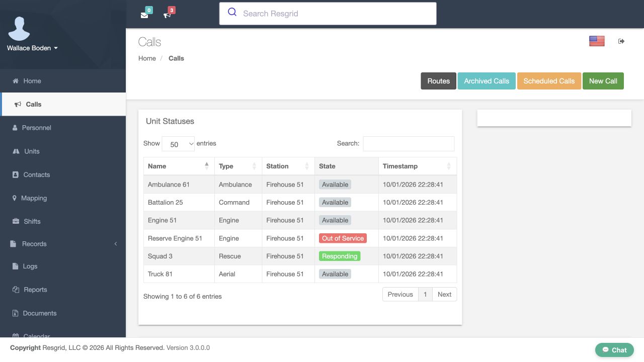Screen dimensions: 644x362
Task: Open Mapping from the sidebar menu
Action: [63, 198]
